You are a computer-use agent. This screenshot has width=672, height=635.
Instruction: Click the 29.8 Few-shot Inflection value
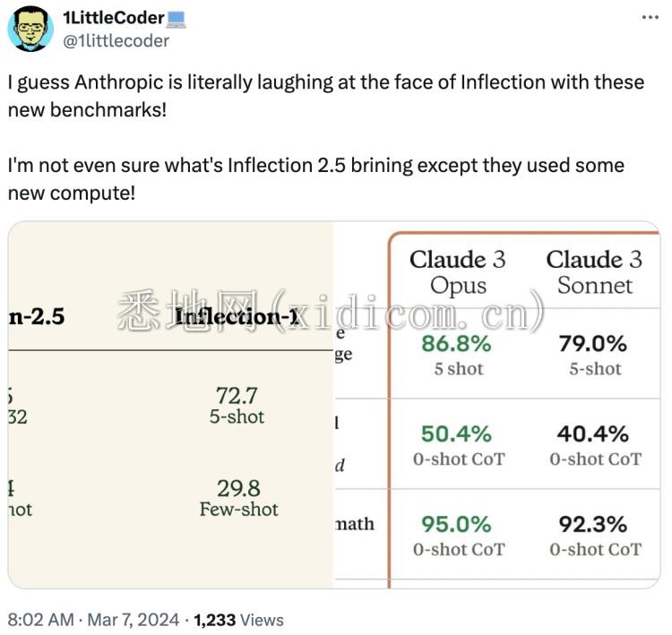[238, 488]
